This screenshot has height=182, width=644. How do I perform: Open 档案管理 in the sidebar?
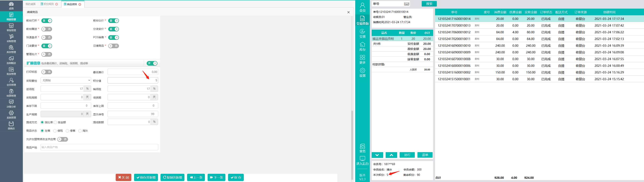(x=11, y=16)
